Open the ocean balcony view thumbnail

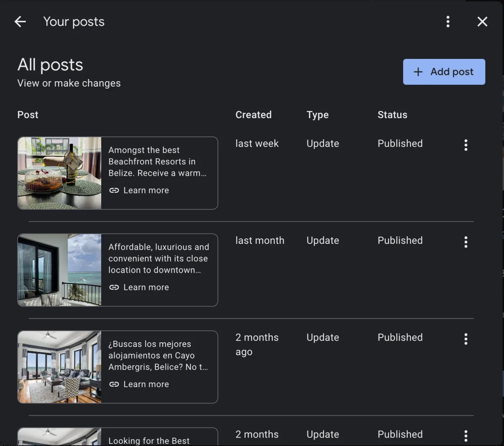pos(59,270)
